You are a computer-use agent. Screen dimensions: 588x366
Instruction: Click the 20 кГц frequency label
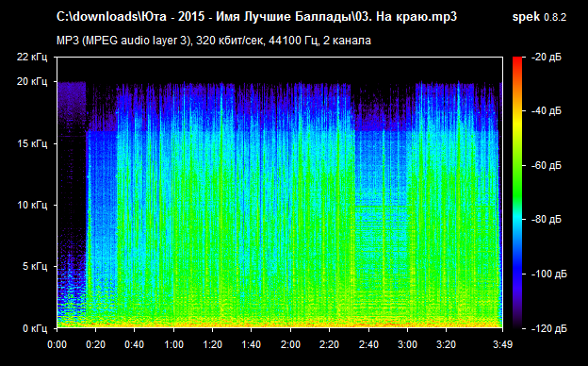tap(32, 81)
